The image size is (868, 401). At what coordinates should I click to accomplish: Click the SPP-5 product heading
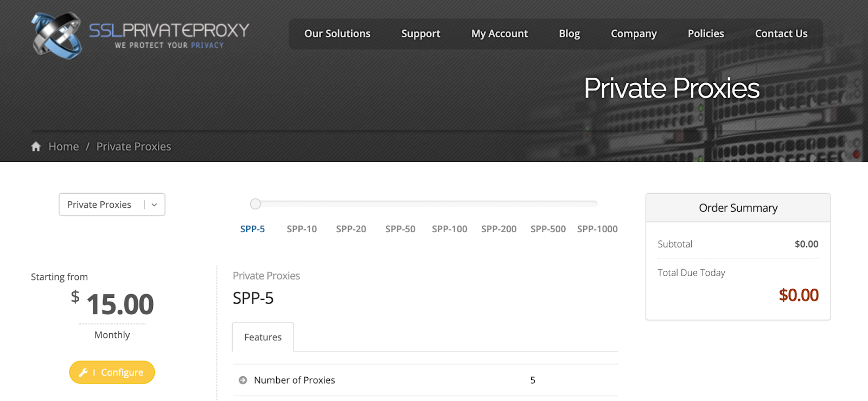(253, 298)
